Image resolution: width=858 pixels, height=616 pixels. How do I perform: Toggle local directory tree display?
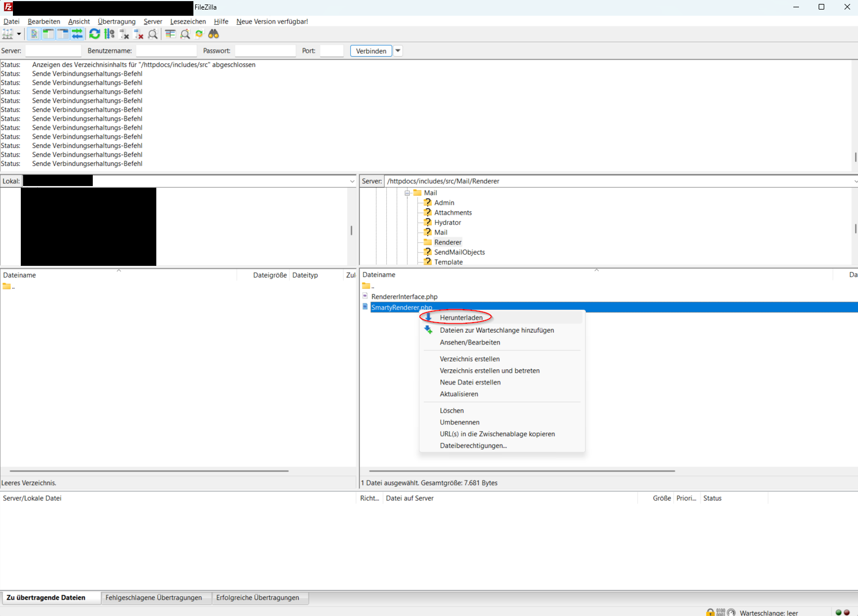[x=48, y=34]
